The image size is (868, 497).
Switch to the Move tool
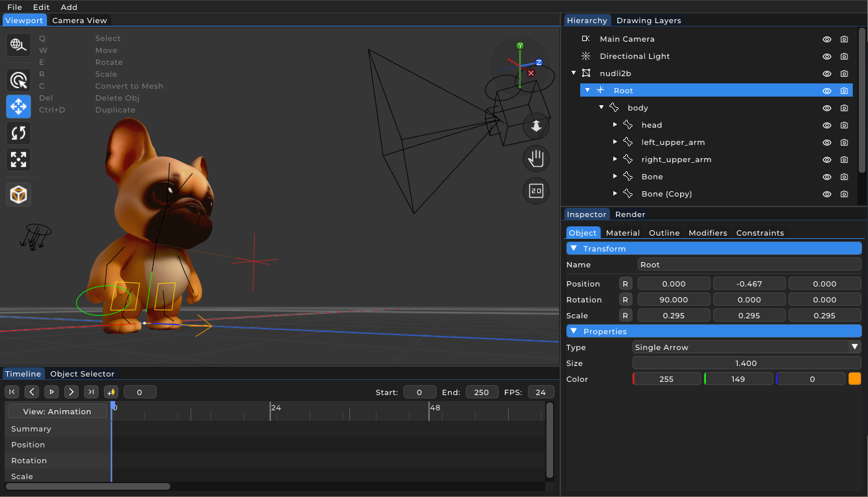click(x=18, y=107)
